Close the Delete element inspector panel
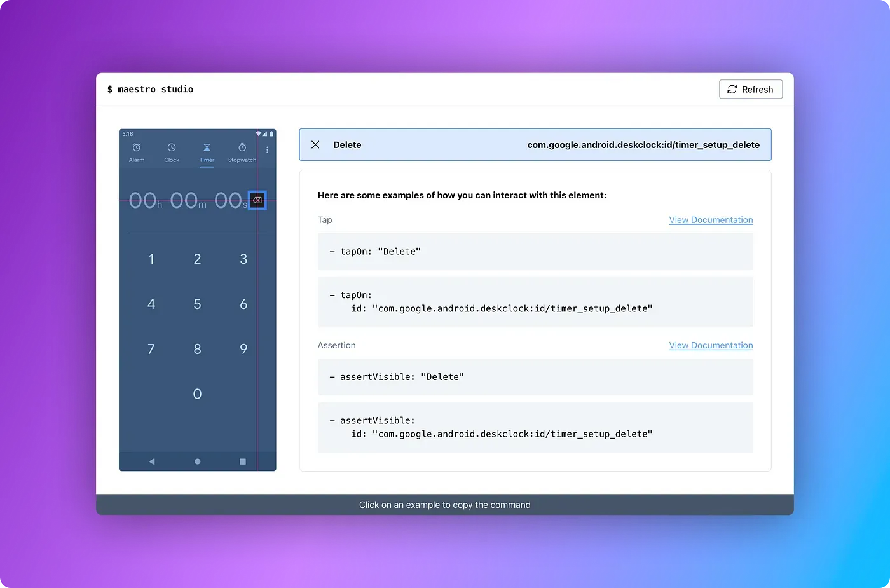The image size is (890, 588). click(315, 144)
